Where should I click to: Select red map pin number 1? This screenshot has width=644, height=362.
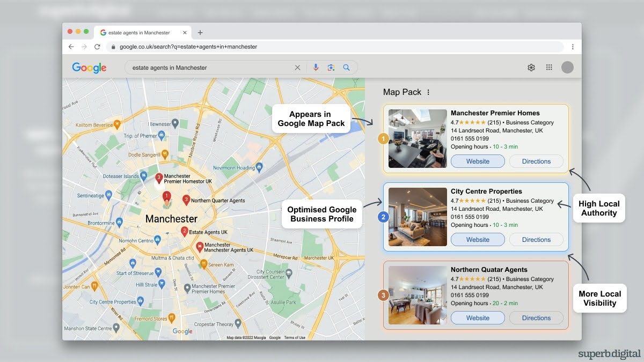pyautogui.click(x=166, y=197)
